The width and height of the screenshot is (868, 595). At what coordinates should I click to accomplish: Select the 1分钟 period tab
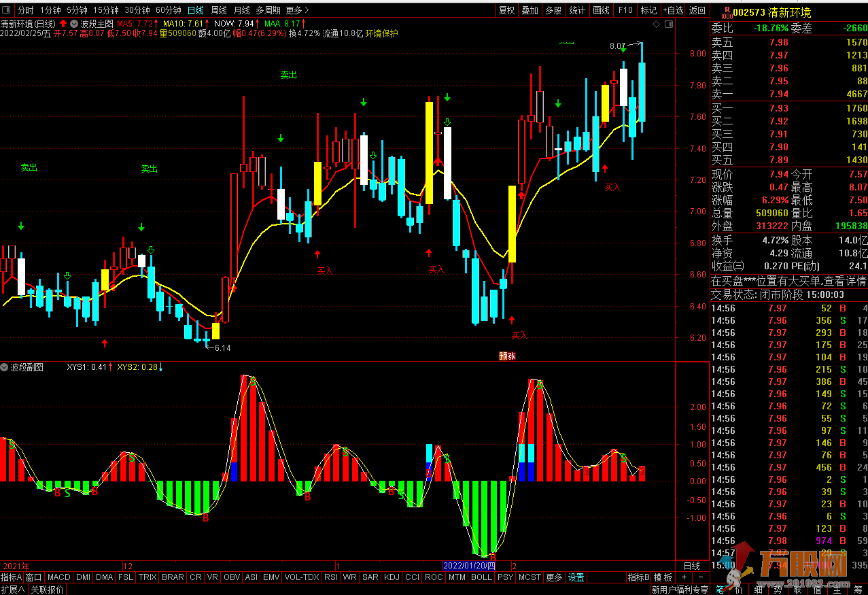point(50,10)
